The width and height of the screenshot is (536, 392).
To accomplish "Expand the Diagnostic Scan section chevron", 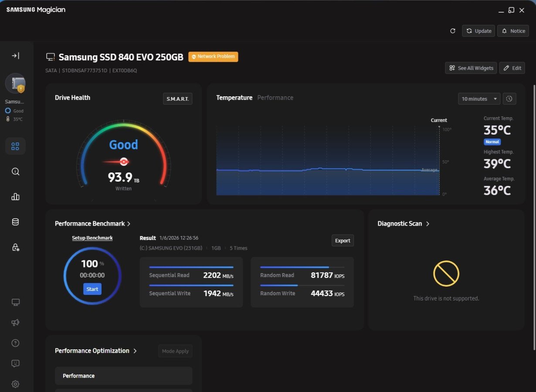I will 427,224.
